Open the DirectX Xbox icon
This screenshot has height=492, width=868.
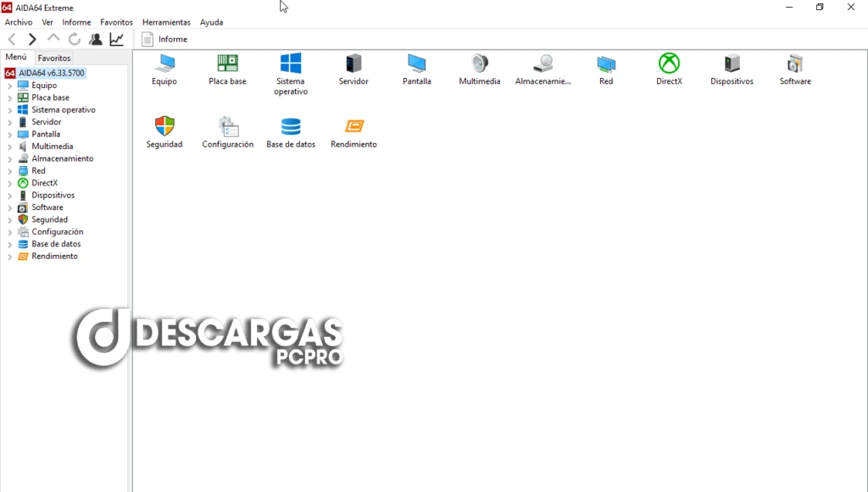tap(669, 64)
